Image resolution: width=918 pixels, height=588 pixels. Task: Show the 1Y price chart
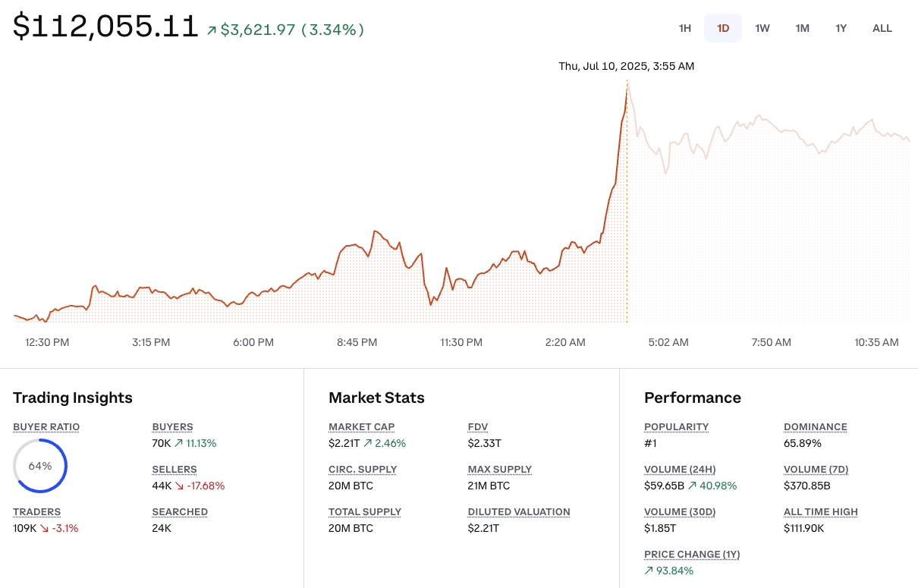pos(841,28)
